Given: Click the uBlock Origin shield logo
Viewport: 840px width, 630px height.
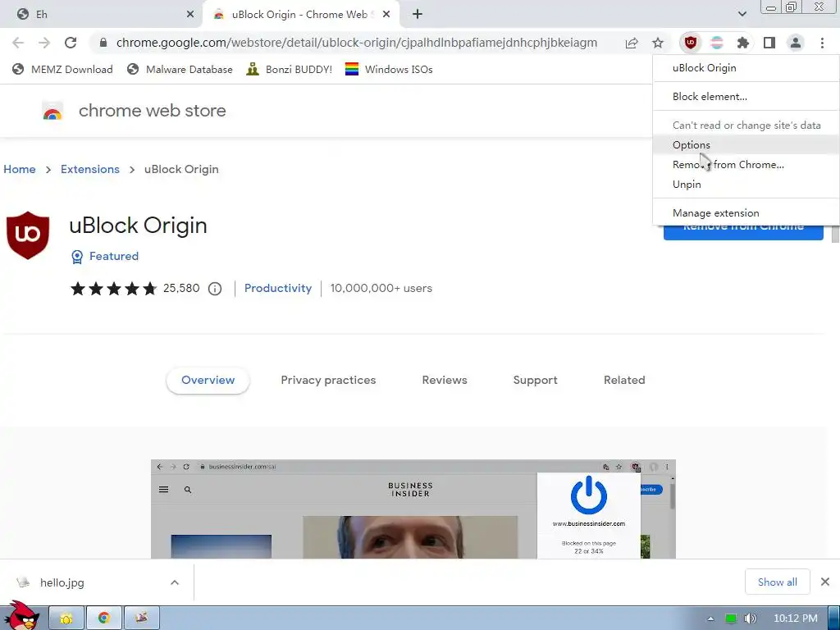Looking at the screenshot, I should [x=28, y=235].
